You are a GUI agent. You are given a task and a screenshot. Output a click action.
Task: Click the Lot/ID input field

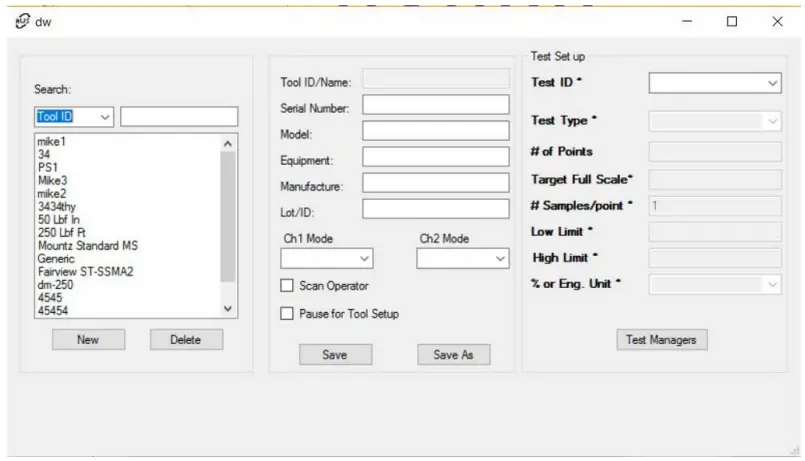[436, 208]
